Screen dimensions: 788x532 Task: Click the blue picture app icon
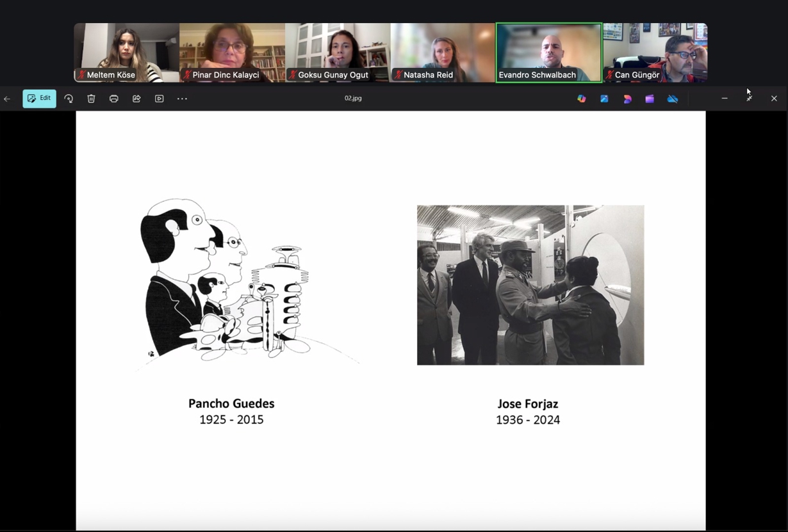(604, 99)
